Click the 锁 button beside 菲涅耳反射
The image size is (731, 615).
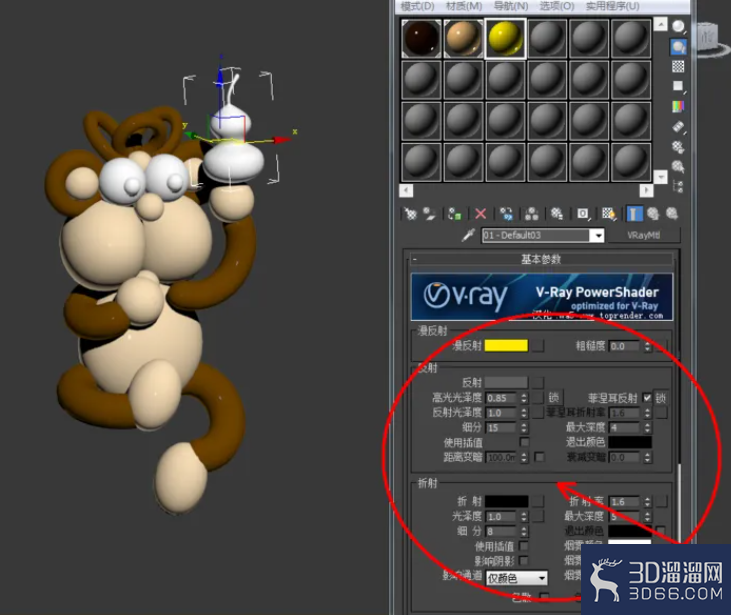pyautogui.click(x=661, y=398)
